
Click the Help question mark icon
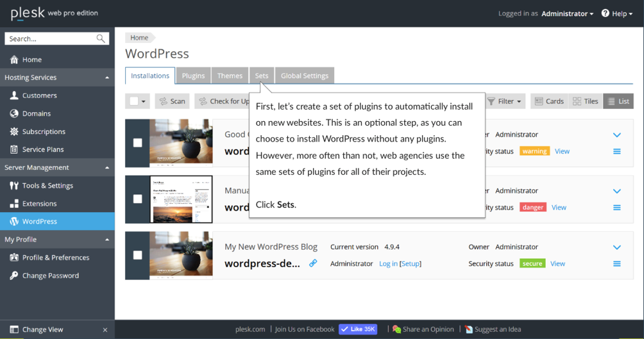point(606,13)
